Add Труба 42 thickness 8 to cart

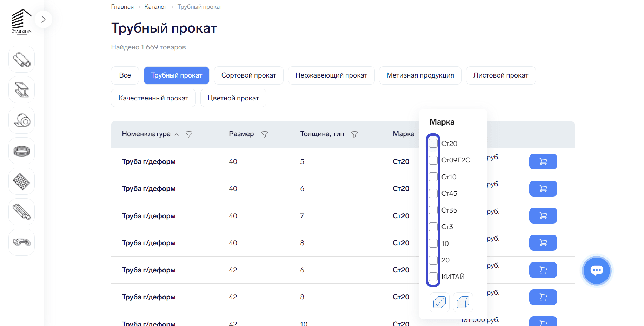click(543, 297)
